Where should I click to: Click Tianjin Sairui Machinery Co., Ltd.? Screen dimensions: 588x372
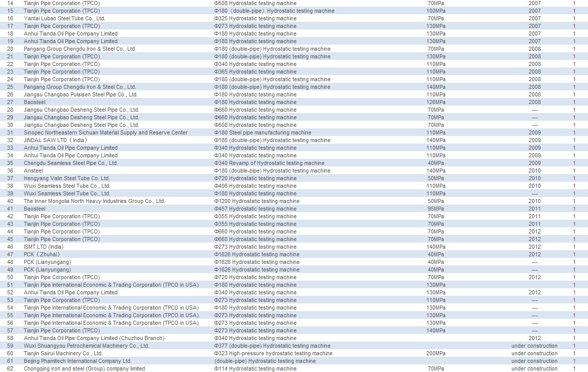[63, 353]
